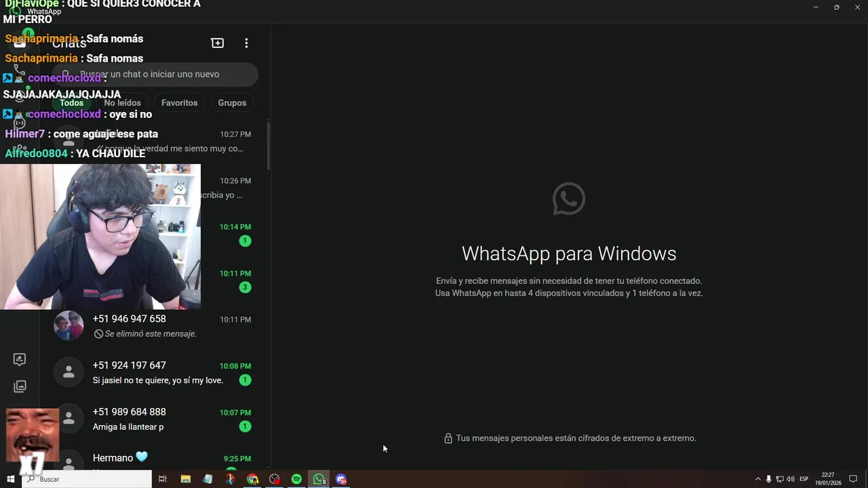Image resolution: width=868 pixels, height=488 pixels.
Task: Open the taskbar clock showing 22:27
Action: click(x=828, y=479)
